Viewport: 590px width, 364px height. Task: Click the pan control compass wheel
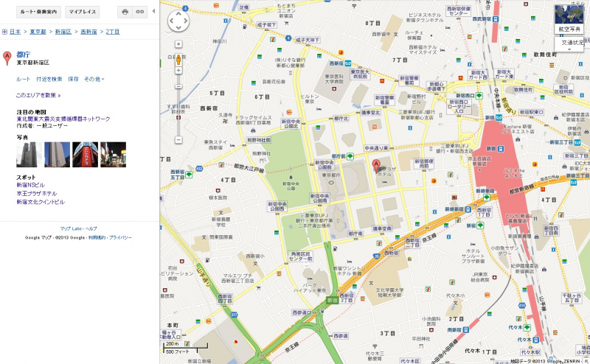click(x=178, y=21)
